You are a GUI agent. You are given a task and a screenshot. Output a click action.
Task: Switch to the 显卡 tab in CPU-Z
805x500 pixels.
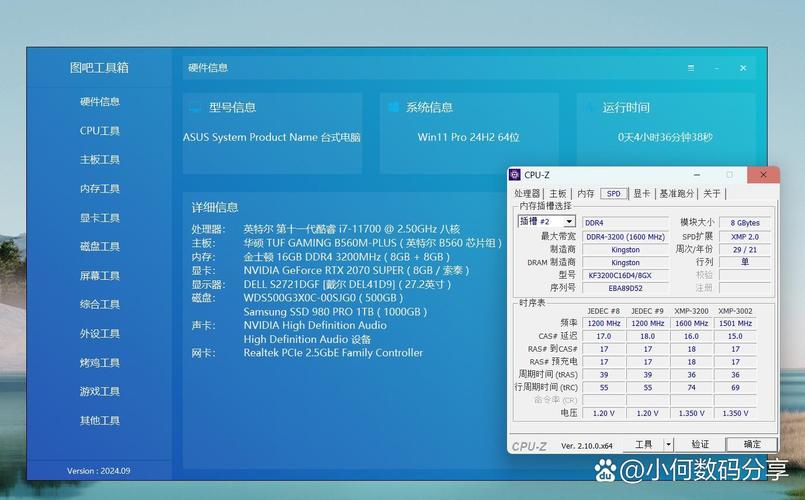click(x=642, y=194)
